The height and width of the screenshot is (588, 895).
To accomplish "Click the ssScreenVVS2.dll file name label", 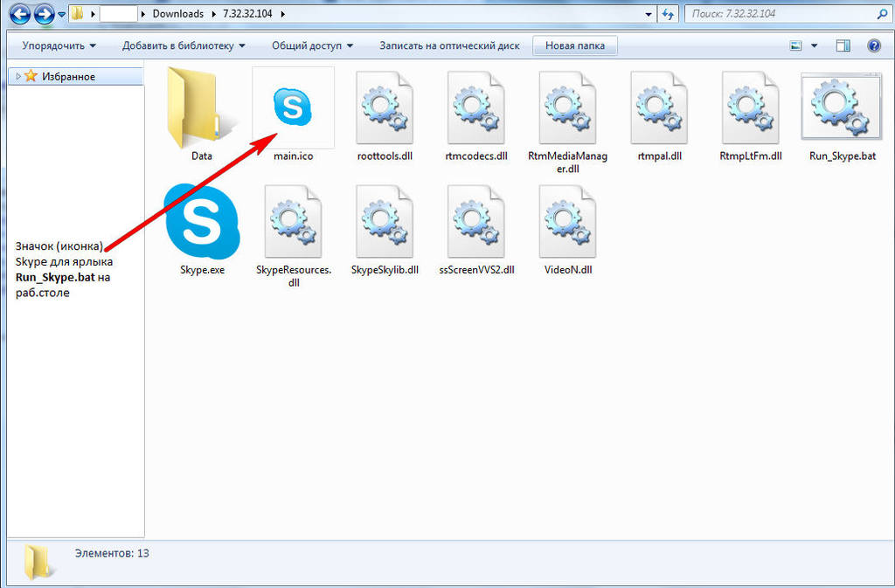I will [476, 270].
